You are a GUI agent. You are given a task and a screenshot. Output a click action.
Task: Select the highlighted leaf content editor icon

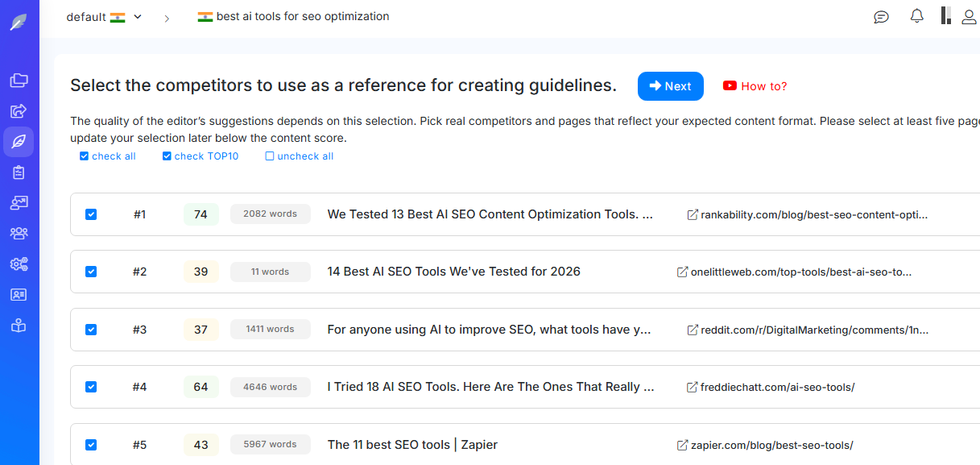[x=19, y=142]
